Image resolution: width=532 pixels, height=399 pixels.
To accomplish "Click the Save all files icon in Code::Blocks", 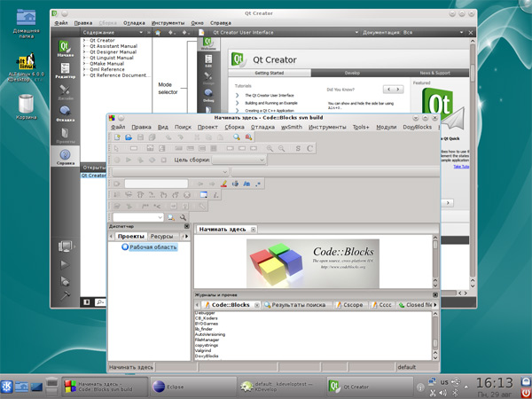I will pos(152,137).
